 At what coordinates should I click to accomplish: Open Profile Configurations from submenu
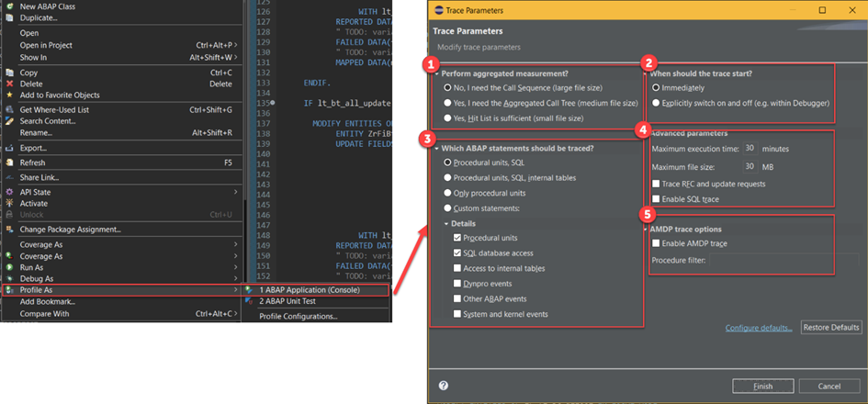point(298,317)
